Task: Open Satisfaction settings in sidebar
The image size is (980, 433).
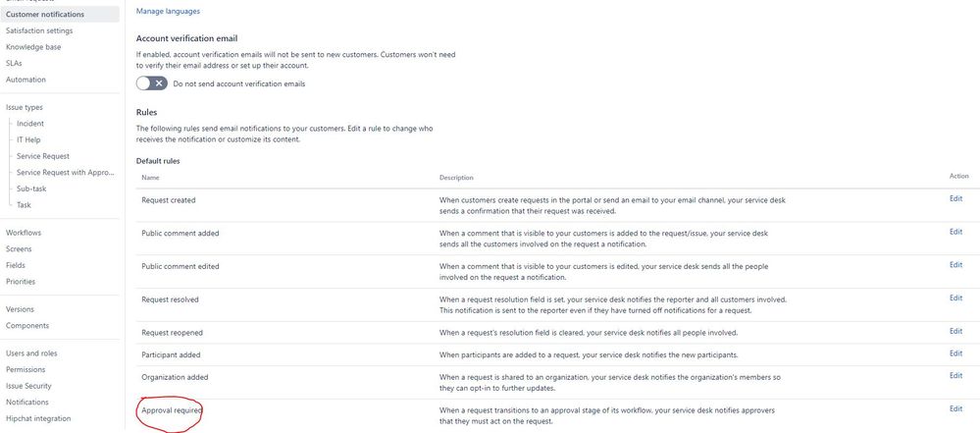Action: coord(39,30)
